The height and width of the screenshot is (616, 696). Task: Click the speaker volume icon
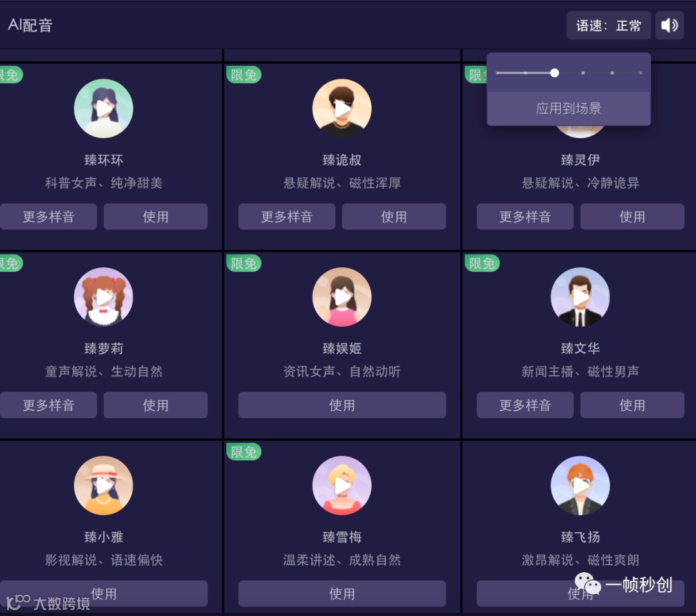coord(670,25)
